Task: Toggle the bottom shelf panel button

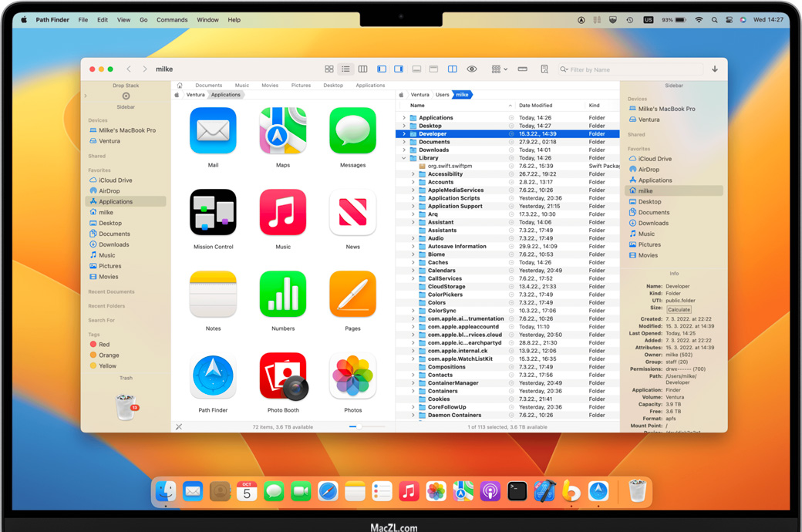Action: [x=416, y=69]
